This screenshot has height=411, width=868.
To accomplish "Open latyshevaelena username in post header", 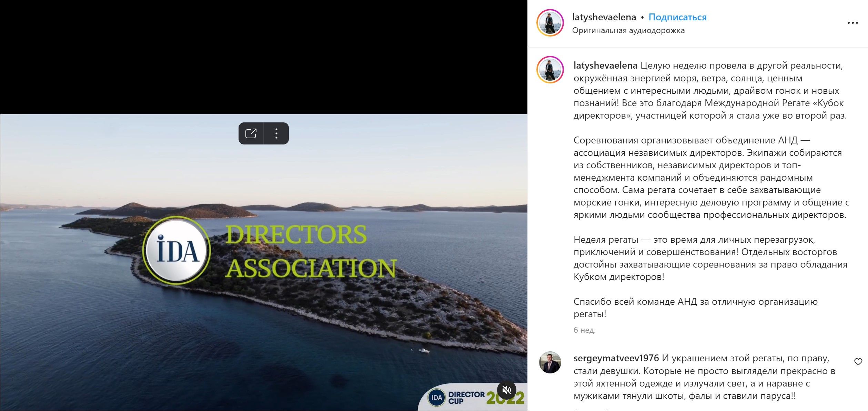I will coord(604,17).
